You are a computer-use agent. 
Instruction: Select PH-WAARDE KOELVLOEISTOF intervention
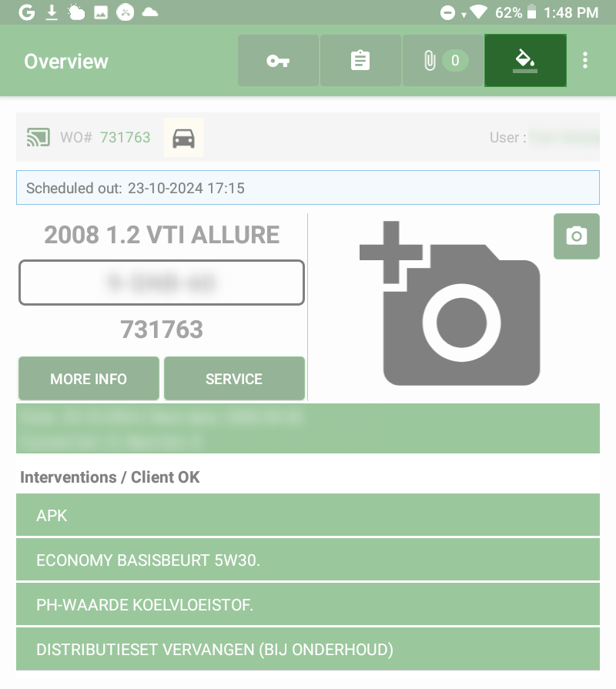tap(308, 605)
